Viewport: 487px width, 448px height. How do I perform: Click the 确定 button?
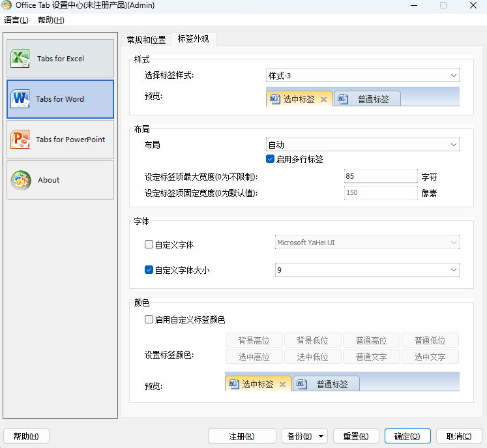407,436
